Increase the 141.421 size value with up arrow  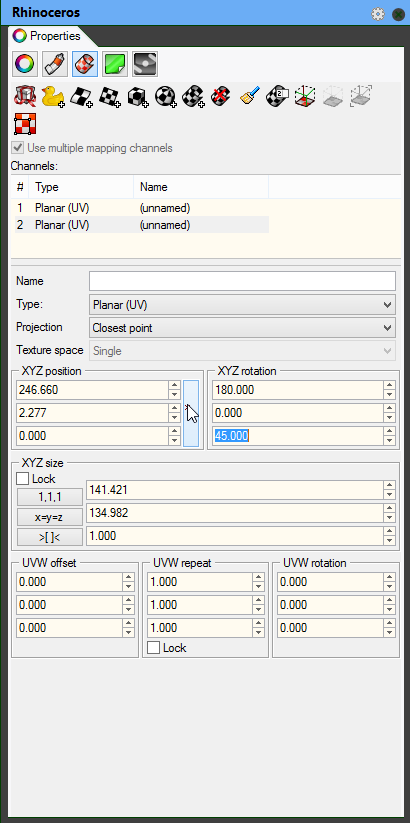coord(389,485)
